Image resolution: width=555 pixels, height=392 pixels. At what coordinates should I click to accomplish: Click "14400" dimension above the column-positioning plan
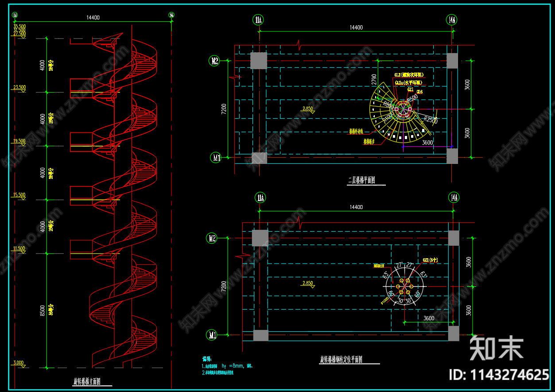click(x=356, y=207)
